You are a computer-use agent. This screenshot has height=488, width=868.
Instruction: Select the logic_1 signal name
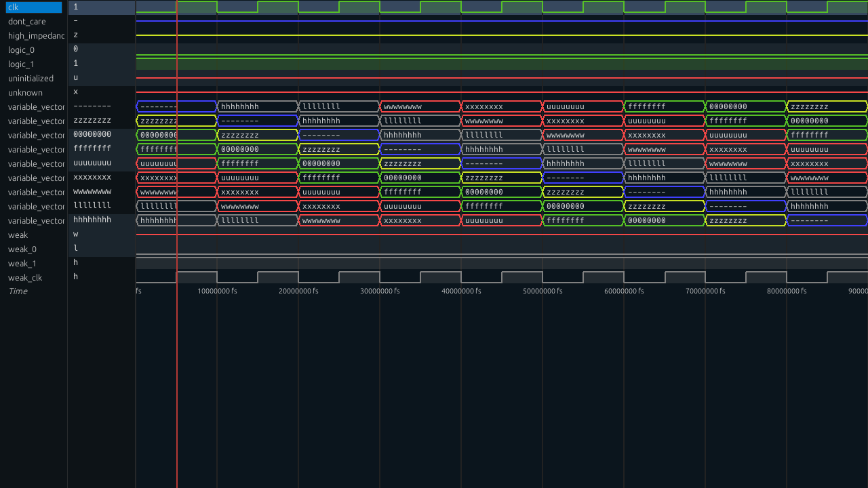(x=21, y=64)
